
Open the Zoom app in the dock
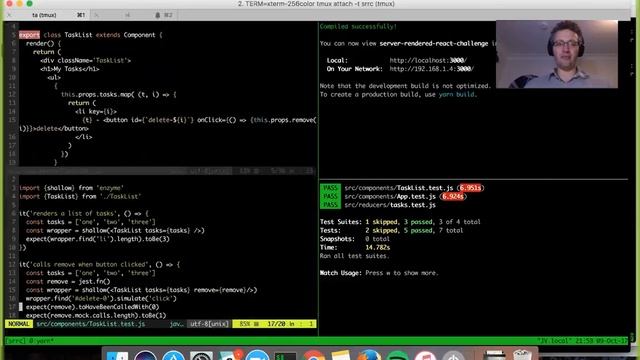[257, 356]
